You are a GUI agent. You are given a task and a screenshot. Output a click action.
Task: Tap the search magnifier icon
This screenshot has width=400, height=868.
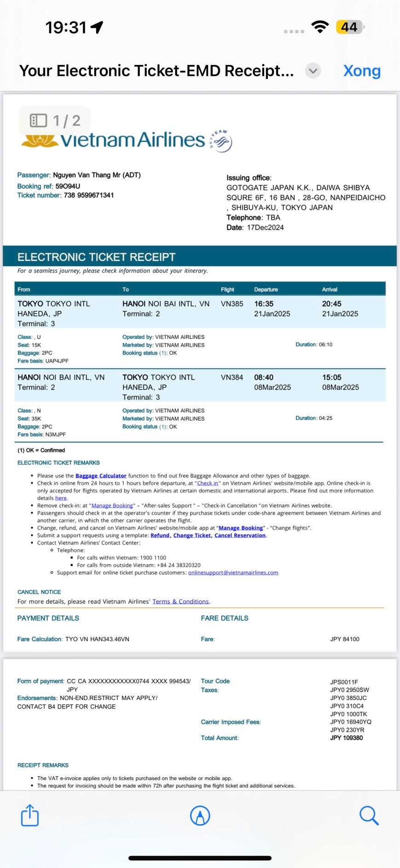369,815
